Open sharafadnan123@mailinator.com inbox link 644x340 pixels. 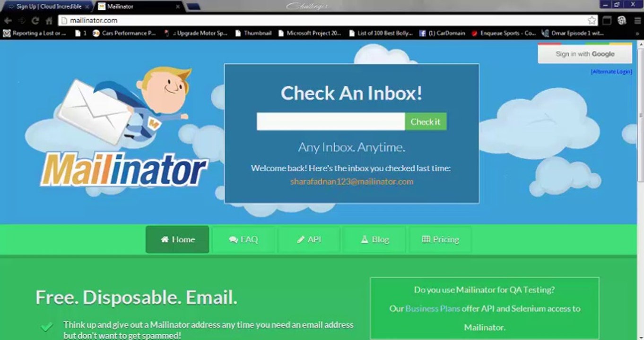(x=352, y=181)
